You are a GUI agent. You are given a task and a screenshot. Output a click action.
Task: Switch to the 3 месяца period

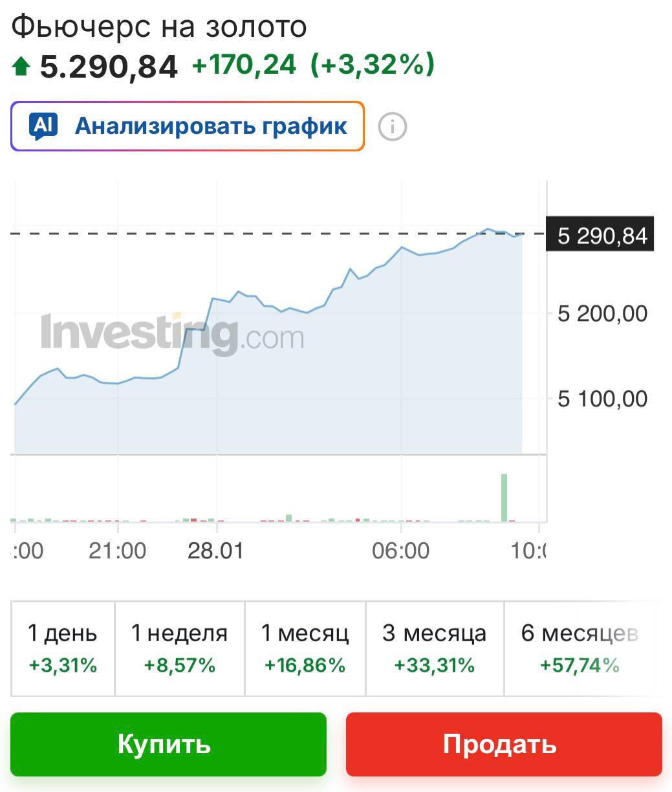pyautogui.click(x=434, y=648)
